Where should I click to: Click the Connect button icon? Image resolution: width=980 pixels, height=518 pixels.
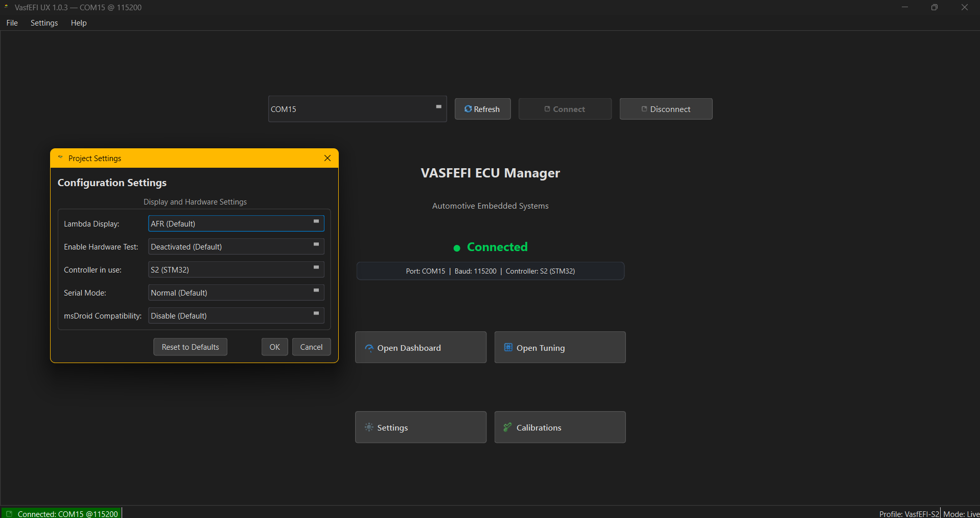547,109
